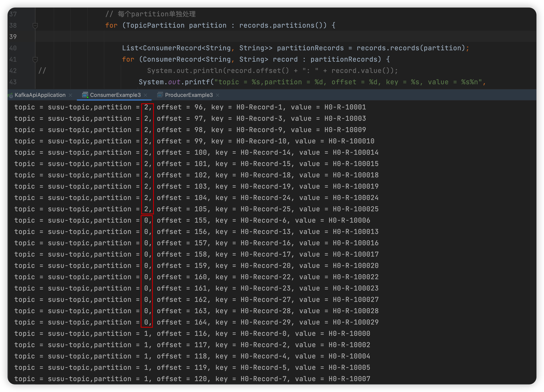Click console line with offset = 163
544x392 pixels.
tap(196, 311)
